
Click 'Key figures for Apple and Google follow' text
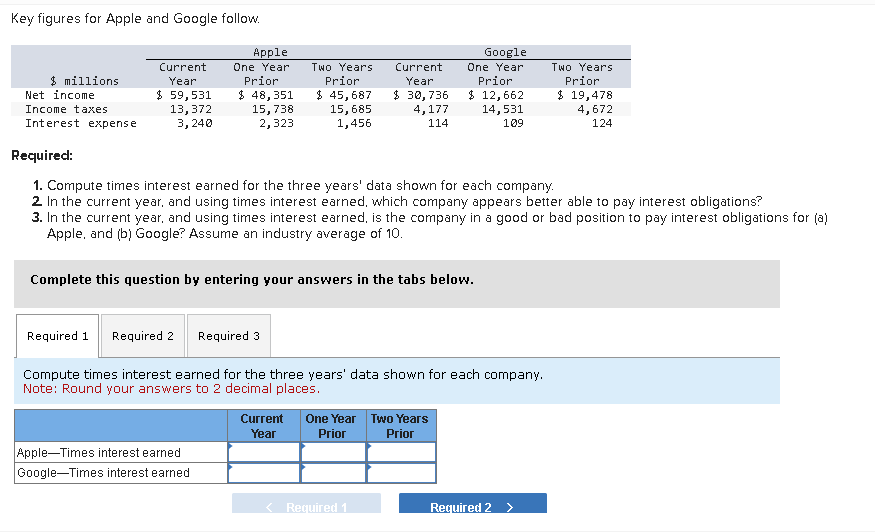(x=135, y=18)
